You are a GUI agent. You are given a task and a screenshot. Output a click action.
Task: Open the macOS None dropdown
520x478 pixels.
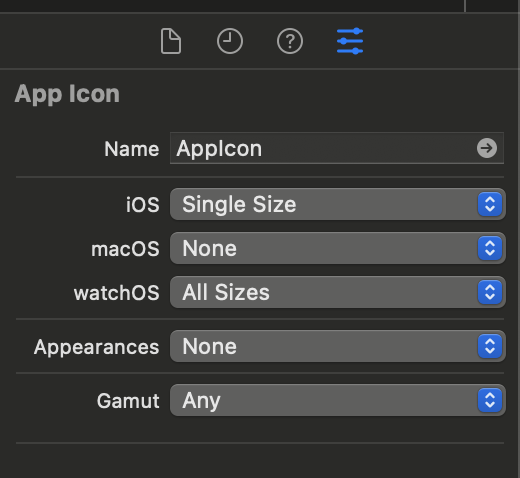point(338,248)
